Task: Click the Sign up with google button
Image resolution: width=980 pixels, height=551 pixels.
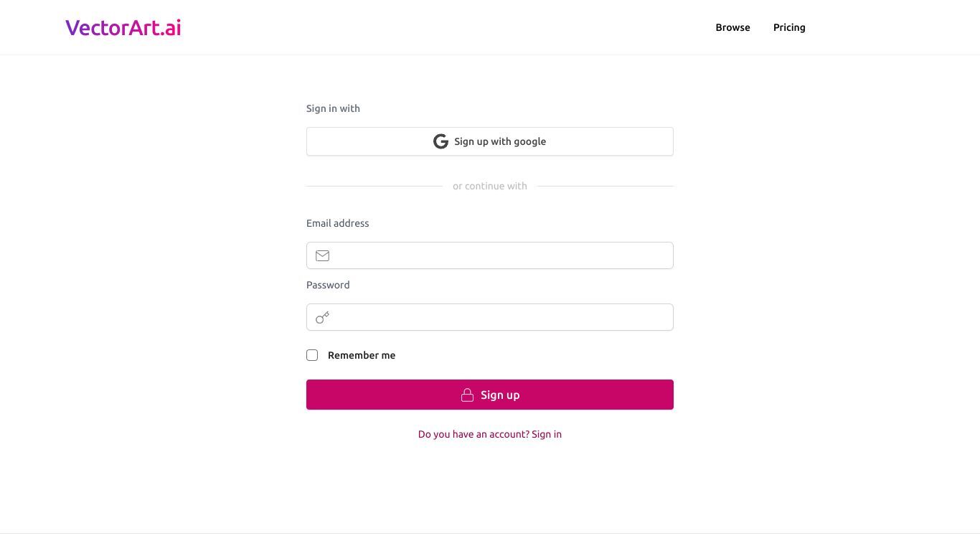Action: click(490, 141)
